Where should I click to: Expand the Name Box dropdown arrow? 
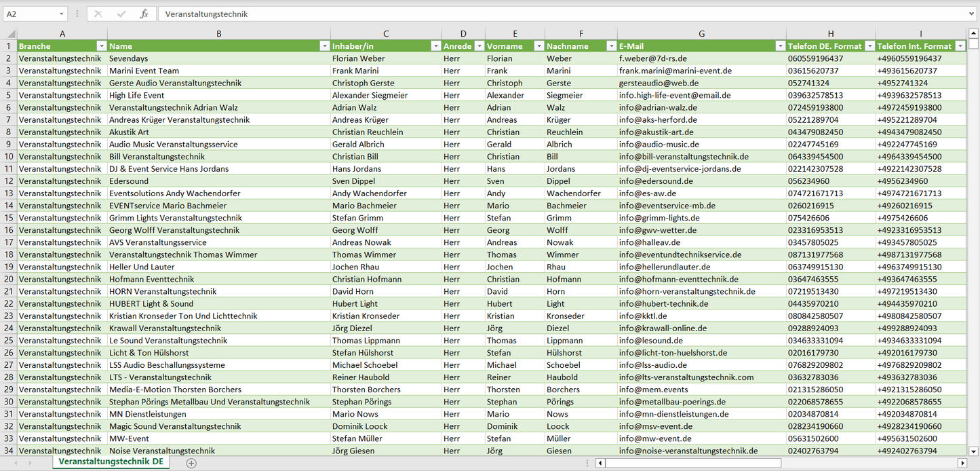61,14
